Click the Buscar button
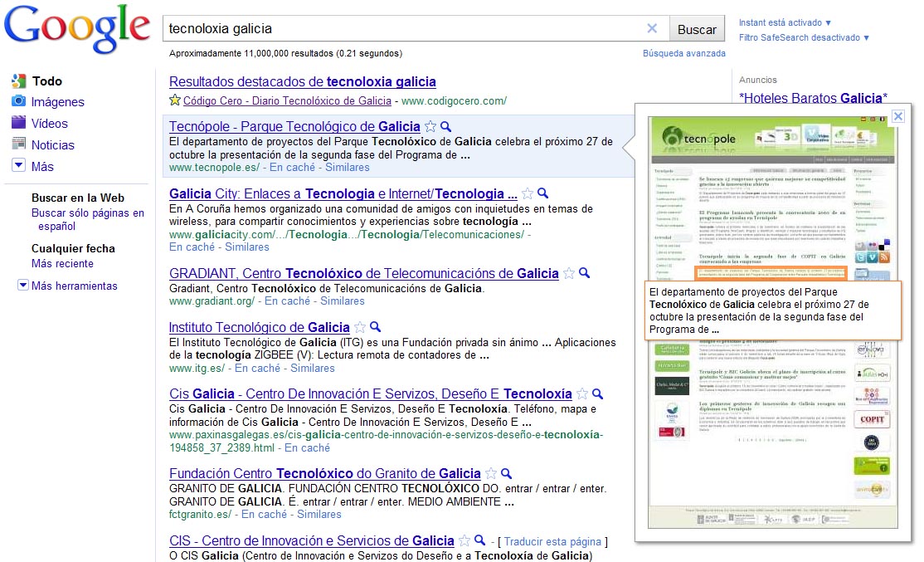The image size is (924, 562). tap(697, 29)
